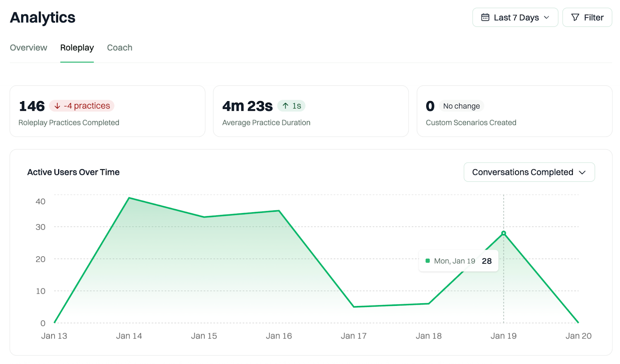The width and height of the screenshot is (620, 364).
Task: Click the red down arrow beside -4 practices
Action: pyautogui.click(x=57, y=106)
